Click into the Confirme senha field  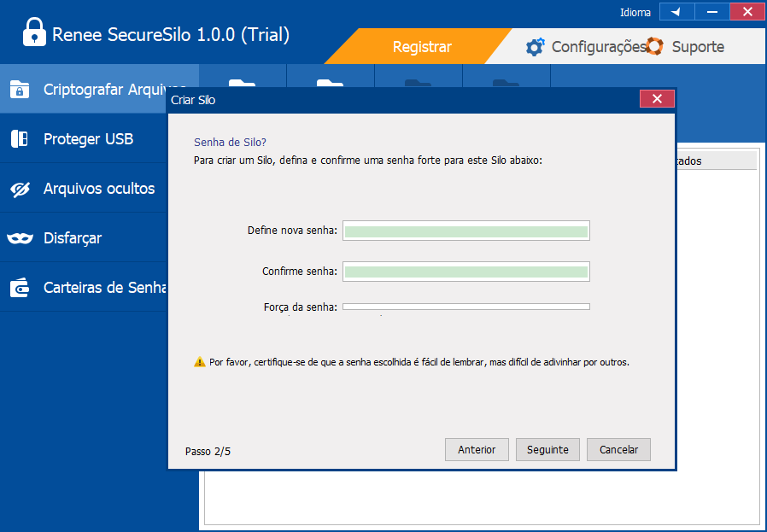tap(466, 272)
